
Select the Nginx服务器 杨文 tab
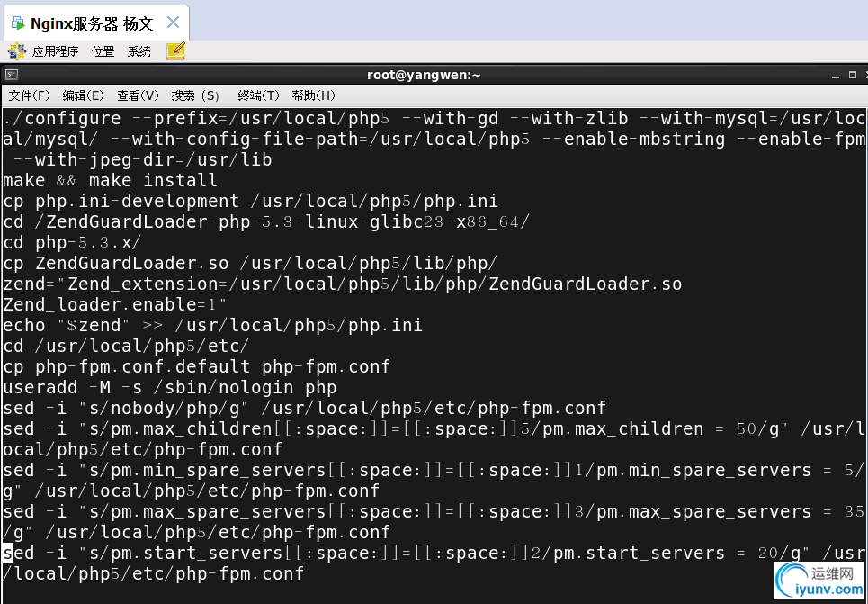(95, 23)
